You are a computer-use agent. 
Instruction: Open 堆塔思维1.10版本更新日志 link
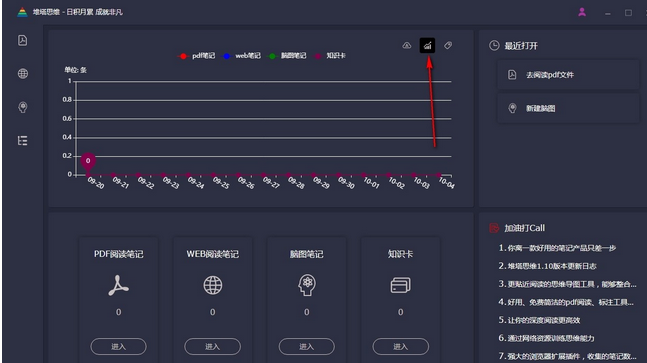(548, 266)
